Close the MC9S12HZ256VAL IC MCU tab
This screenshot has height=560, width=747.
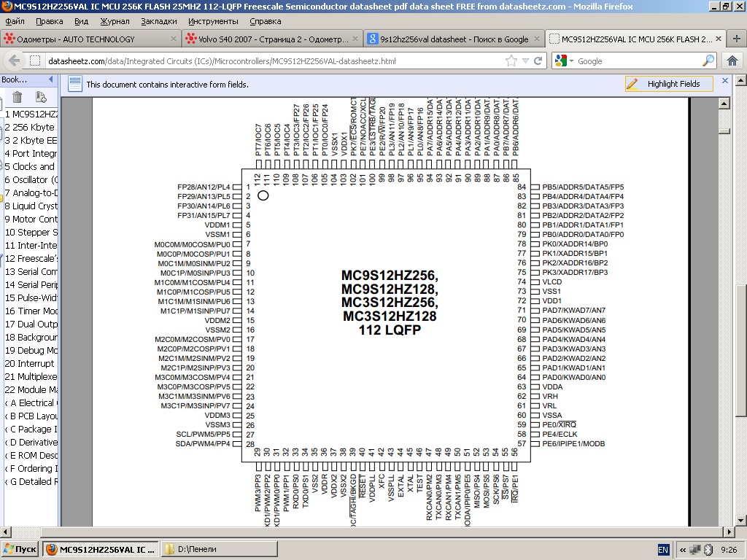[719, 39]
